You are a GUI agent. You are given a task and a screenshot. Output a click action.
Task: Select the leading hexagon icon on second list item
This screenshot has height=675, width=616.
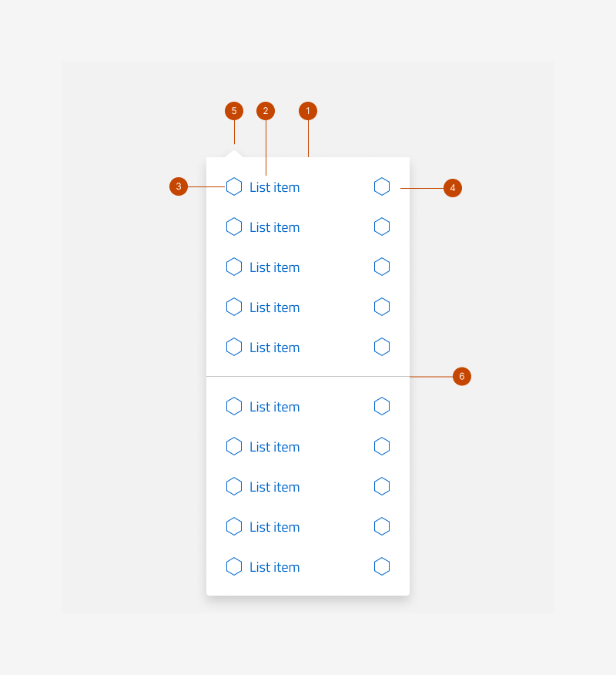coord(234,227)
